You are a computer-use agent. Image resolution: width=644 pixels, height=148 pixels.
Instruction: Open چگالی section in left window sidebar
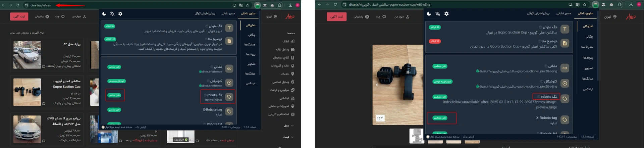(x=252, y=35)
